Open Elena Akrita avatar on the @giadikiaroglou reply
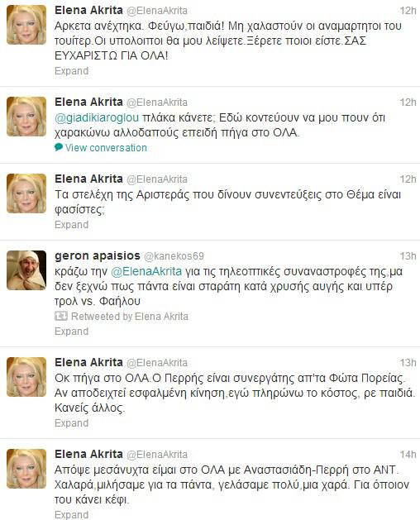Screen dimensions: 420x520 point(26,117)
